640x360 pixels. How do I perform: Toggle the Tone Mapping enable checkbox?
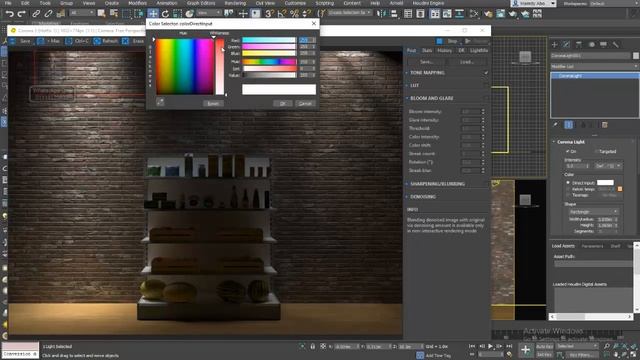tap(486, 73)
